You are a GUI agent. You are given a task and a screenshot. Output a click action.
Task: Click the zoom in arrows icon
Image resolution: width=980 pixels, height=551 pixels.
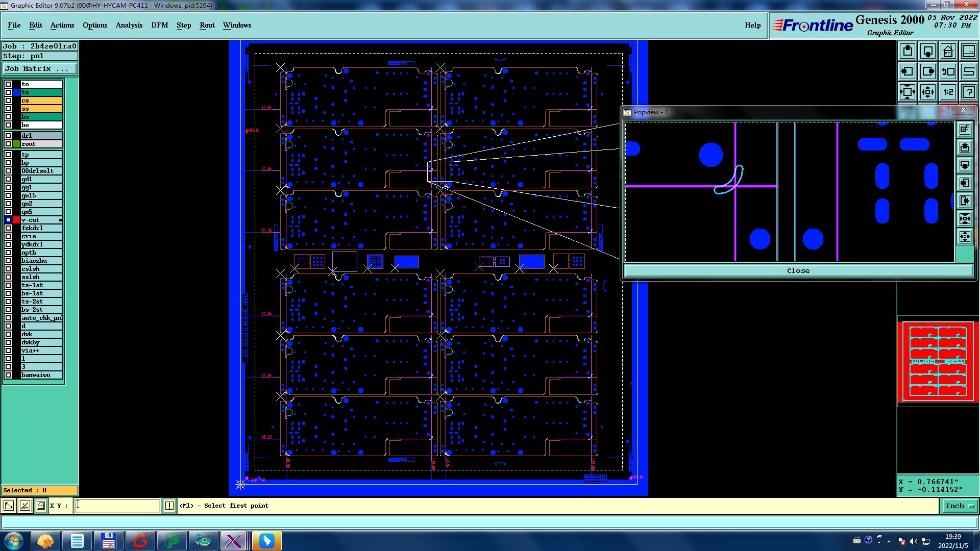tap(908, 92)
